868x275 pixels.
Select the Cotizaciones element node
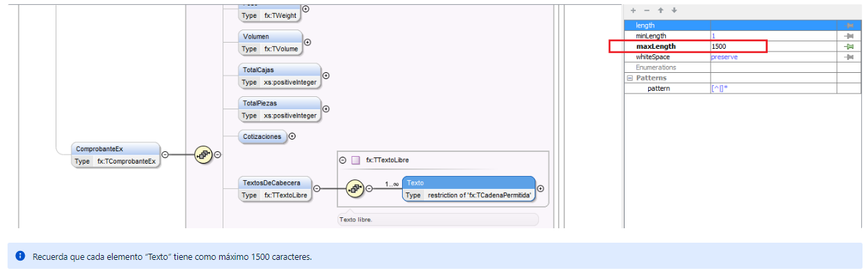(262, 136)
